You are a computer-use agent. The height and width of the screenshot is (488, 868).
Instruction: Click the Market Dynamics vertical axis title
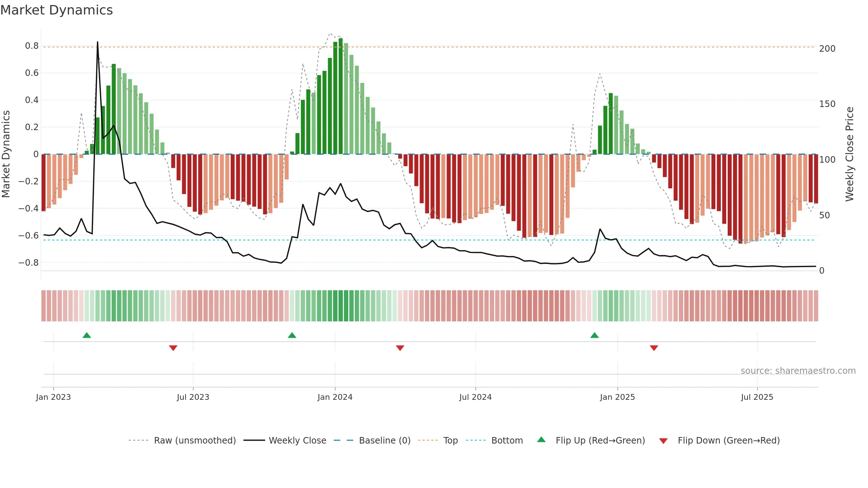6,154
